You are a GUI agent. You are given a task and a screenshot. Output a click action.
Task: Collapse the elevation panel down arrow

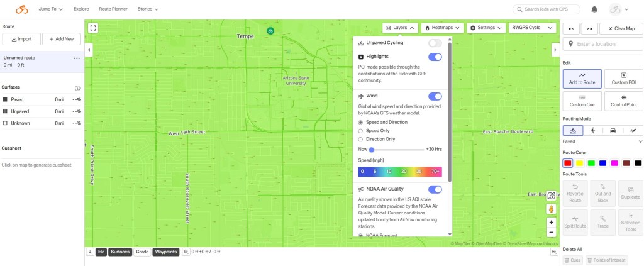89,252
